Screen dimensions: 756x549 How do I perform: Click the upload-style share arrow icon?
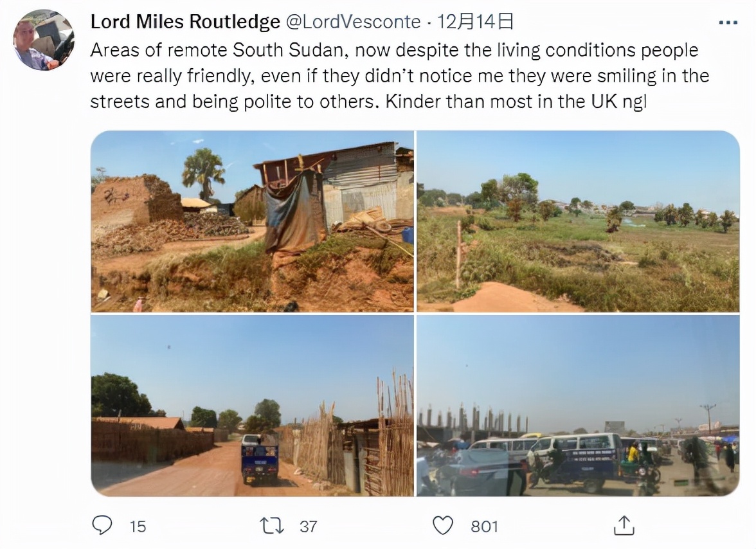click(x=623, y=526)
